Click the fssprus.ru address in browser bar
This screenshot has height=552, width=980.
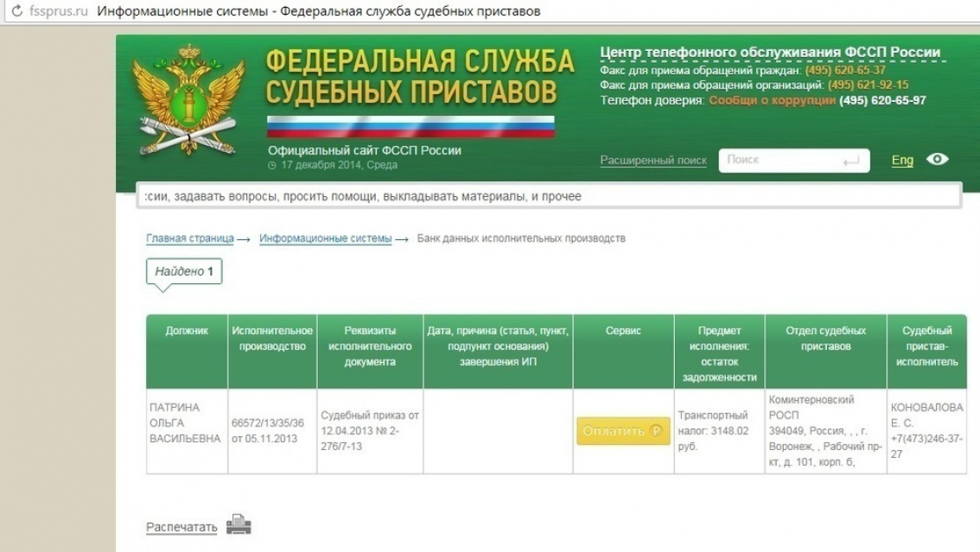[x=59, y=11]
